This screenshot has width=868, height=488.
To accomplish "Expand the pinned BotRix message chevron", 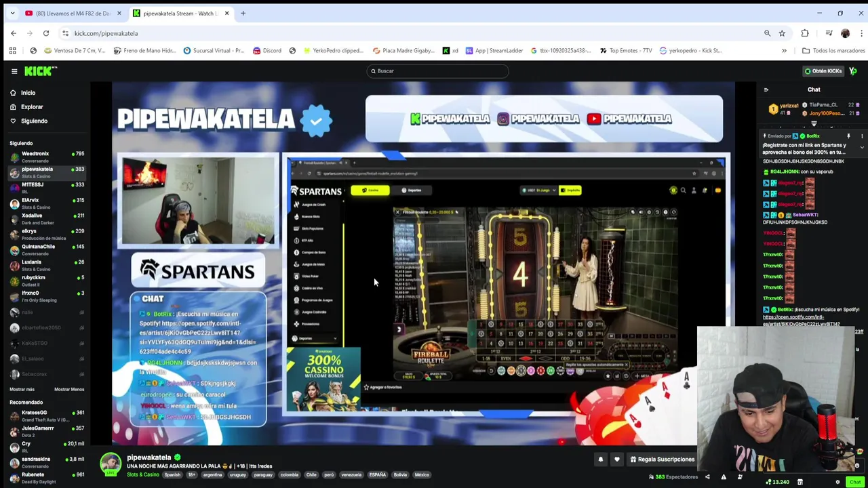I will (x=862, y=148).
